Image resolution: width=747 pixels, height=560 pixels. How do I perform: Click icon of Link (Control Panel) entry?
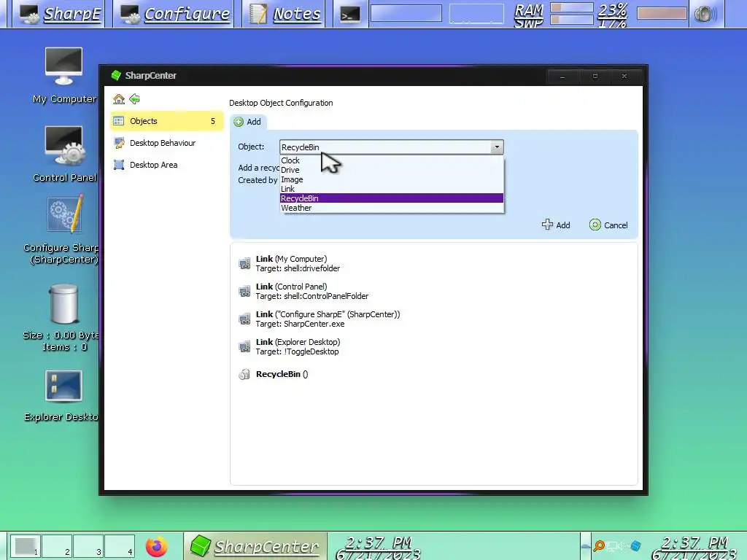244,291
